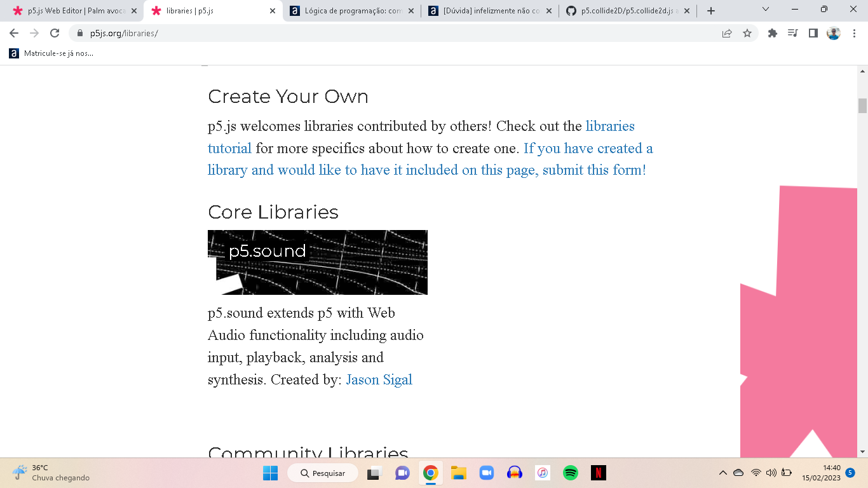
Task: Open Task View from the taskbar
Action: pos(374,473)
